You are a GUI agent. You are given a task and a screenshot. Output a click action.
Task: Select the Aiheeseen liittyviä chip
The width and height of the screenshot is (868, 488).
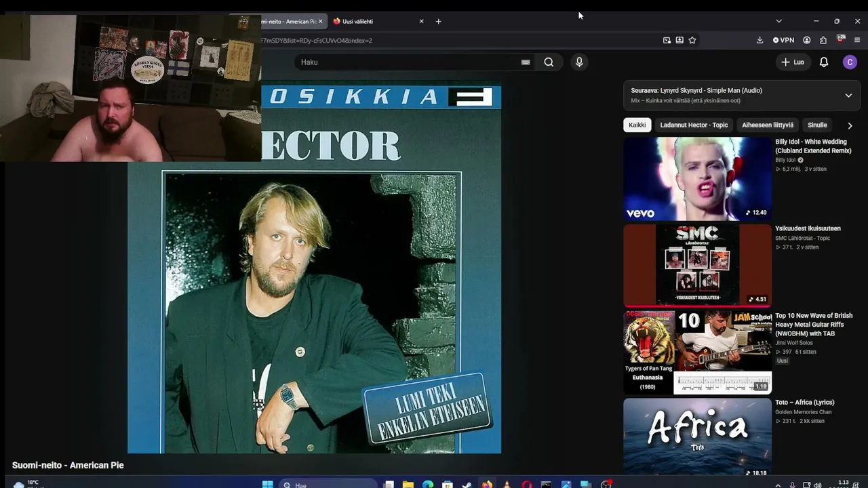pos(768,125)
